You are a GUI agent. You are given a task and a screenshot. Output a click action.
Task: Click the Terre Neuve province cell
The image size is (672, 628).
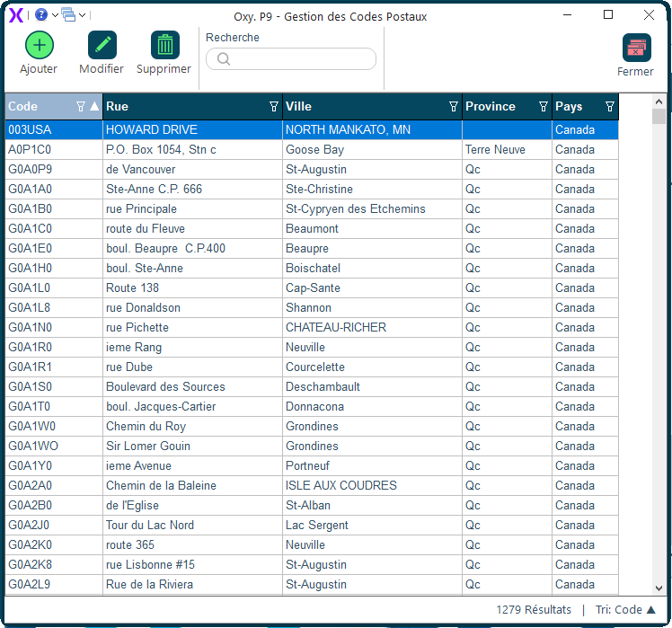(x=507, y=150)
